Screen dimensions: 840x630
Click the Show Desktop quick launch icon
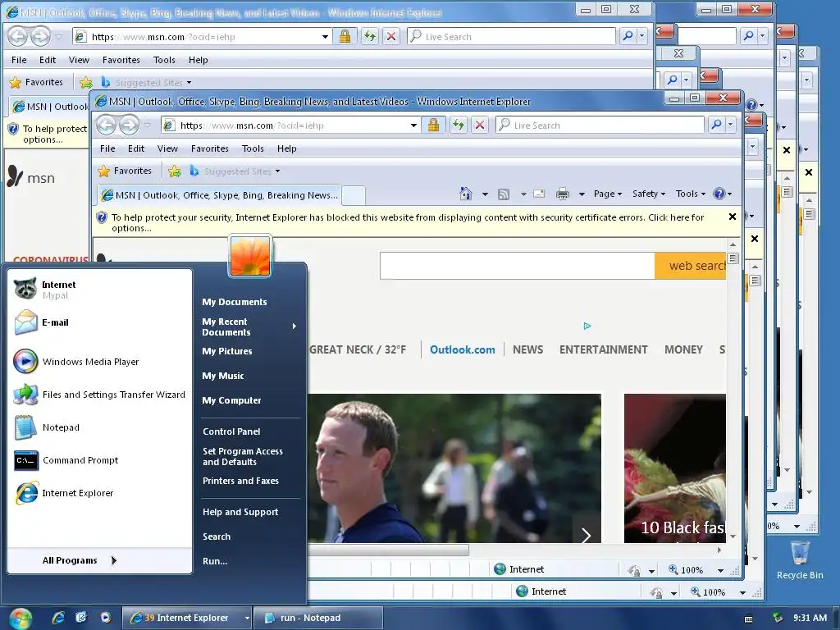[81, 618]
